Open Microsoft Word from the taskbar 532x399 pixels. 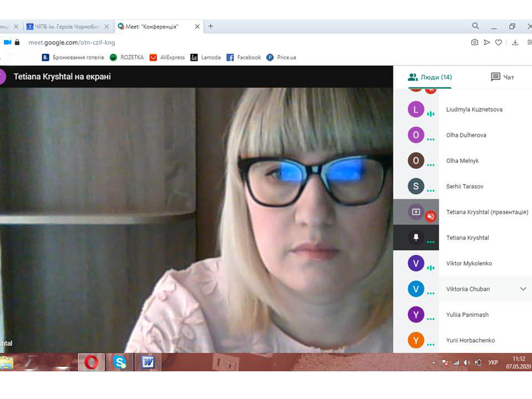tap(149, 362)
